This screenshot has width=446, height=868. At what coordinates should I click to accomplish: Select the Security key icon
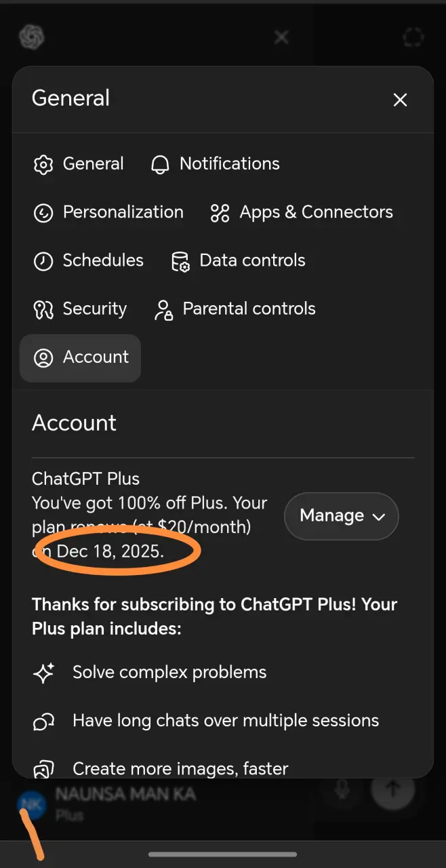tap(43, 309)
